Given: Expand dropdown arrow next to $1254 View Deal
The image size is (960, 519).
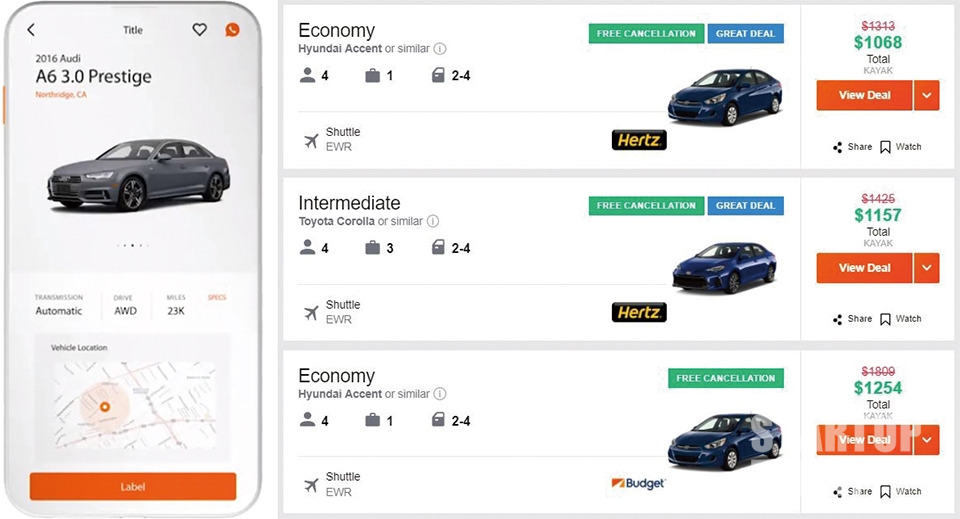Looking at the screenshot, I should pos(927,440).
